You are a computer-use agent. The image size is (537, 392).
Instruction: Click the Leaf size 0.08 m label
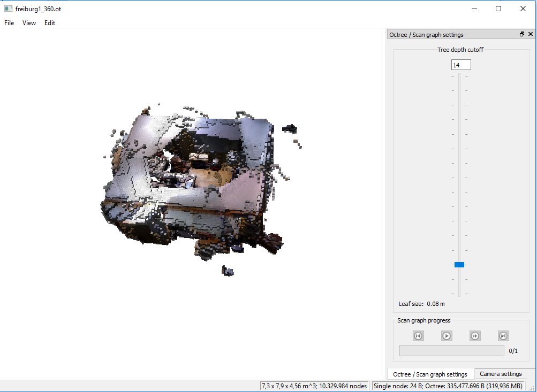point(421,303)
